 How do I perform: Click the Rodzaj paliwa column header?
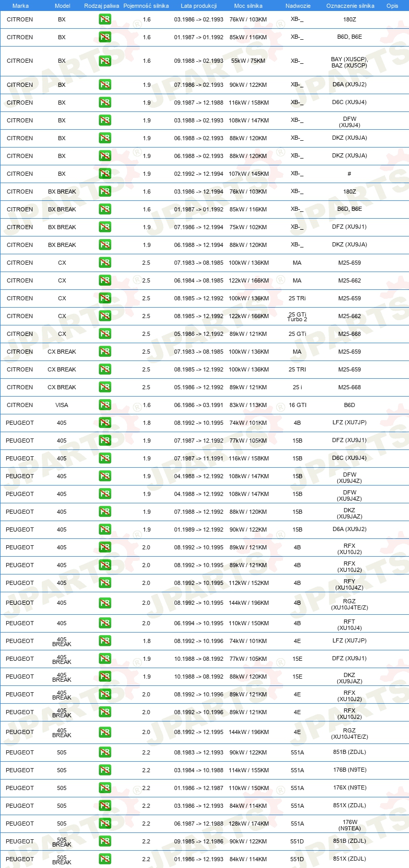tap(101, 6)
